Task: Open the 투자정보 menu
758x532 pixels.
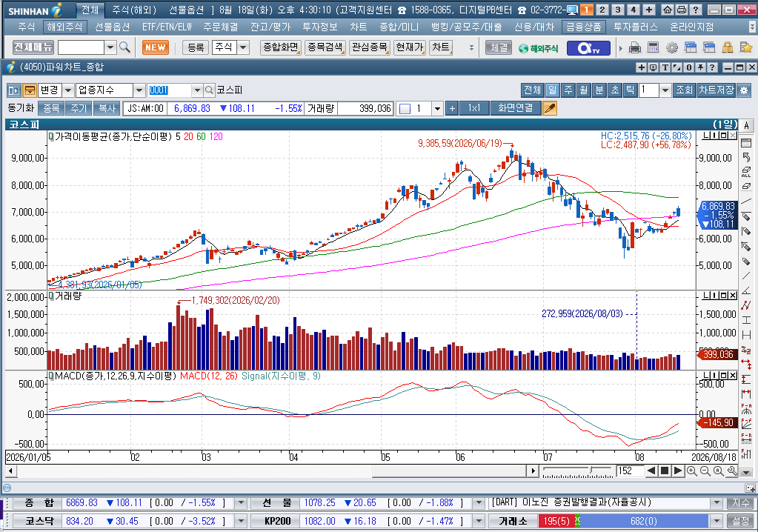Action: coord(319,27)
